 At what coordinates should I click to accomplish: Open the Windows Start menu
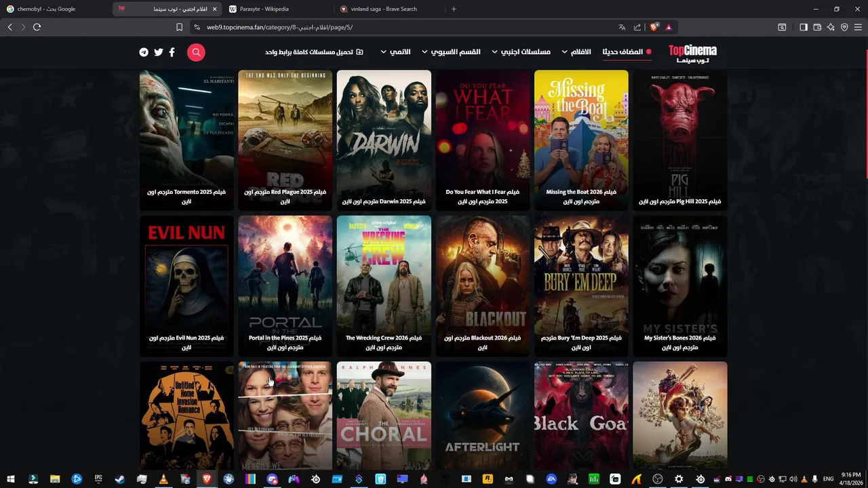click(11, 479)
